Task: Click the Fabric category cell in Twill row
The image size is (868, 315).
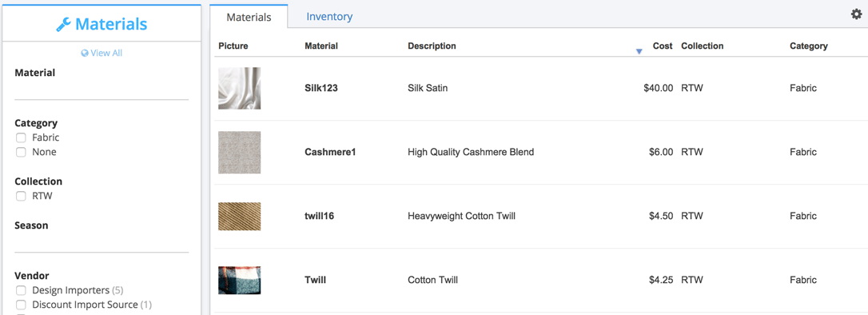Action: point(803,280)
